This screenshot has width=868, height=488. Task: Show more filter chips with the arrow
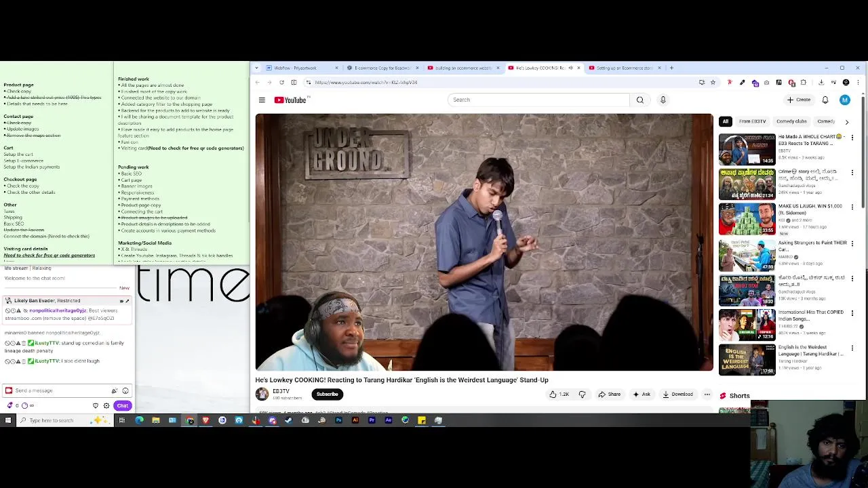tap(846, 122)
